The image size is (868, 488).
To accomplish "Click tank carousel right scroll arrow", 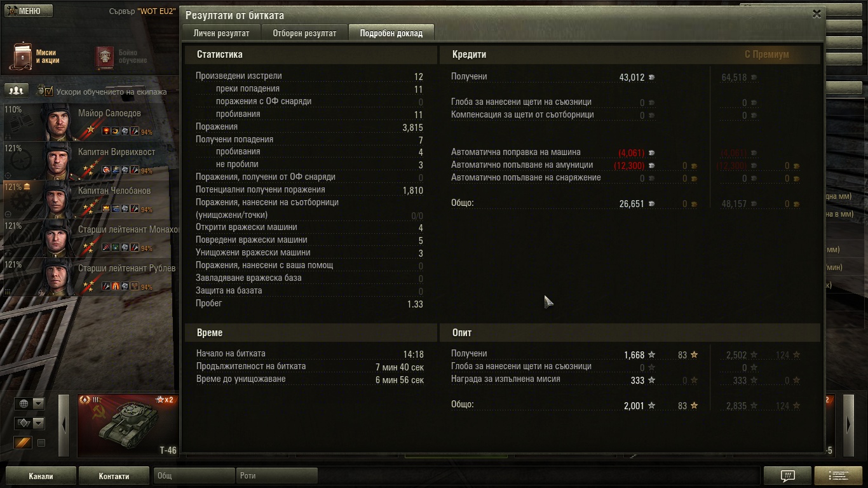I will click(849, 425).
